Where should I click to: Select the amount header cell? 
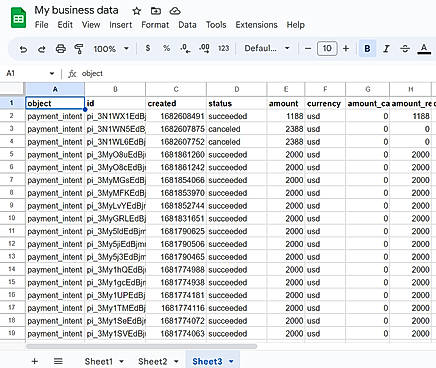pyautogui.click(x=286, y=103)
